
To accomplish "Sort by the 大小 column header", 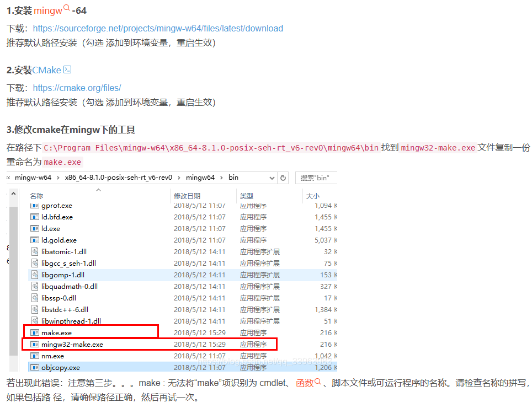I will (312, 196).
